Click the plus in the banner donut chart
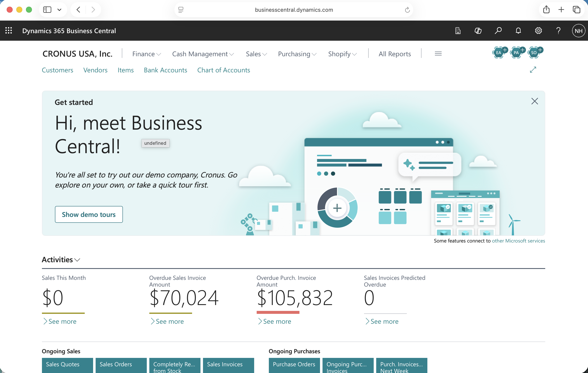Viewport: 588px width, 373px height. point(337,208)
